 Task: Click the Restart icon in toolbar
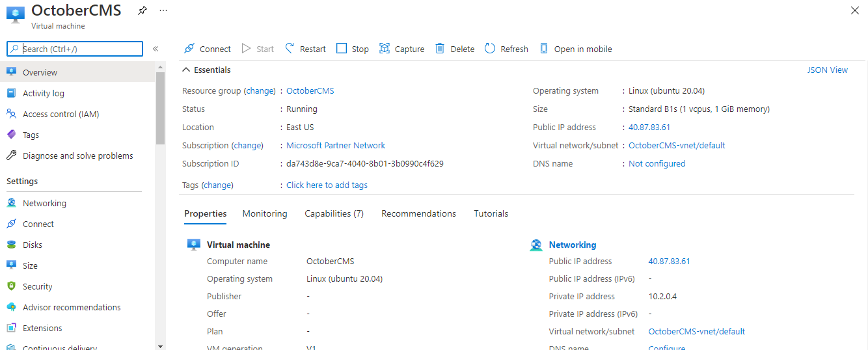click(x=290, y=49)
